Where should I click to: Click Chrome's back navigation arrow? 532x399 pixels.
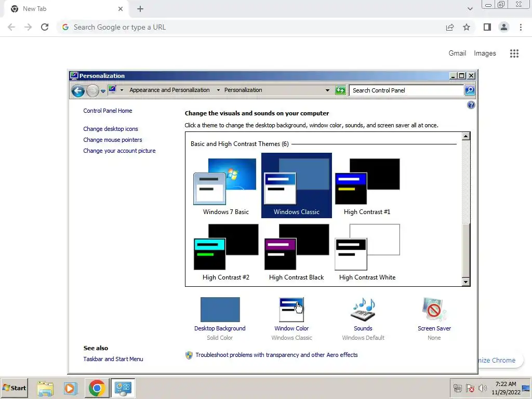click(11, 27)
